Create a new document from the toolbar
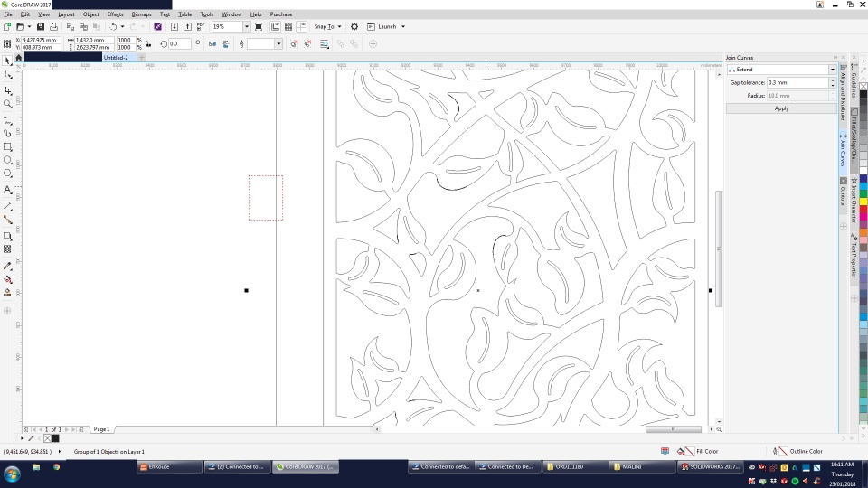Image resolution: width=868 pixels, height=488 pixels. tap(6, 26)
